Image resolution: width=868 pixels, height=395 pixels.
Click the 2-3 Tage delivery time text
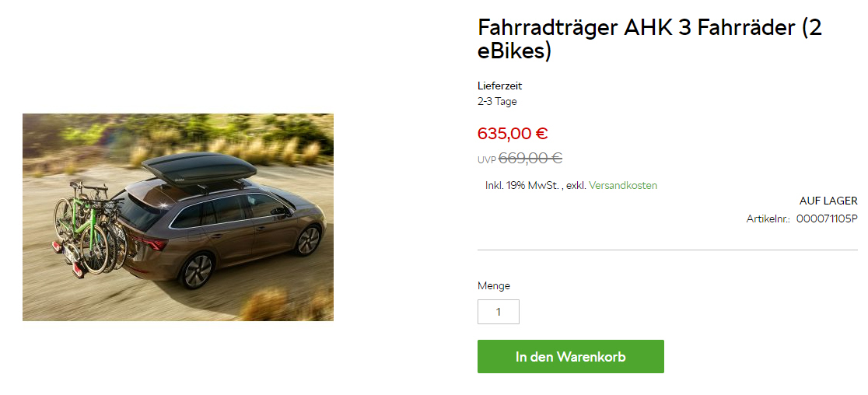click(x=497, y=101)
